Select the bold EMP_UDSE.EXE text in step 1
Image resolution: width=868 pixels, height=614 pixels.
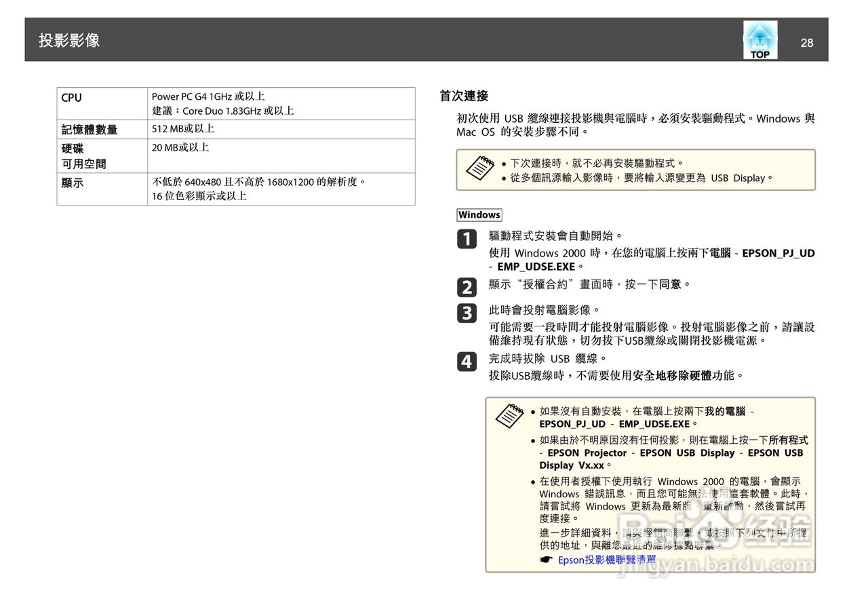pyautogui.click(x=536, y=267)
